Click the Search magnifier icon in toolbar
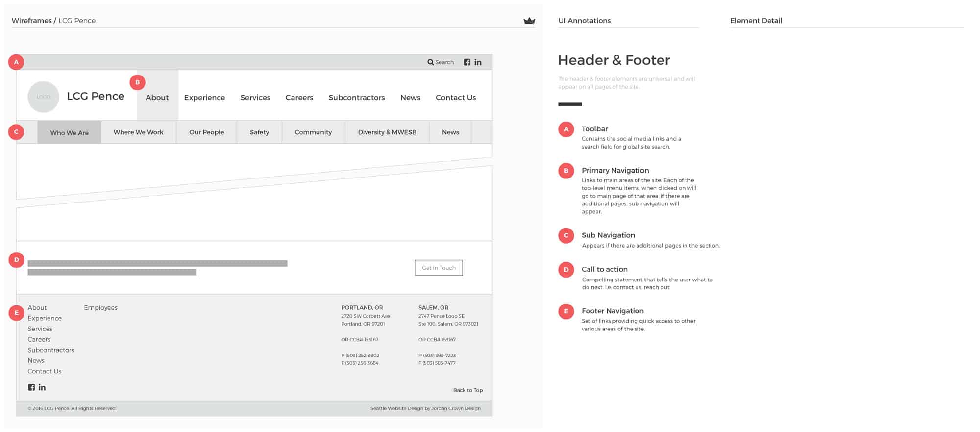This screenshot has width=980, height=432. coord(430,62)
